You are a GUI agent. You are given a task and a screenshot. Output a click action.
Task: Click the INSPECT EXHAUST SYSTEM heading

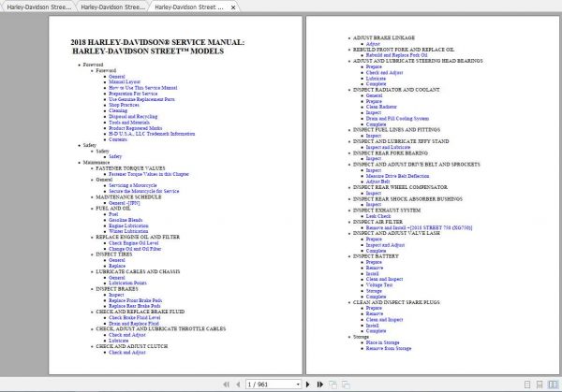[x=387, y=211]
